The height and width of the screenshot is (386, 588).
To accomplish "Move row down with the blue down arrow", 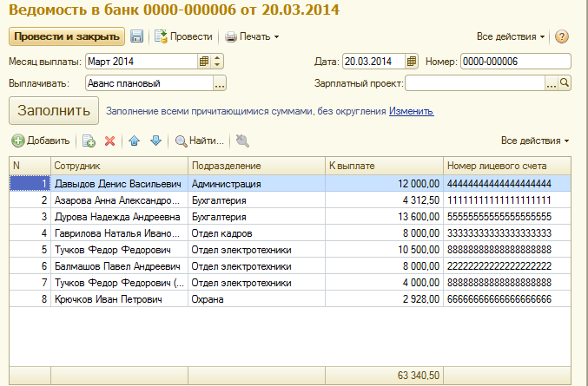I will pyautogui.click(x=155, y=141).
